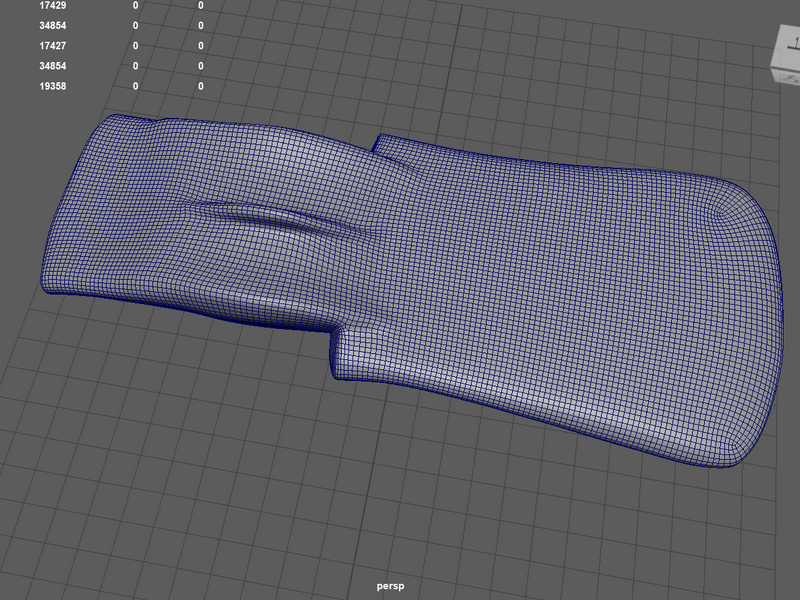This screenshot has width=800, height=600.
Task: Click the "persp" camera name label
Action: pos(390,586)
